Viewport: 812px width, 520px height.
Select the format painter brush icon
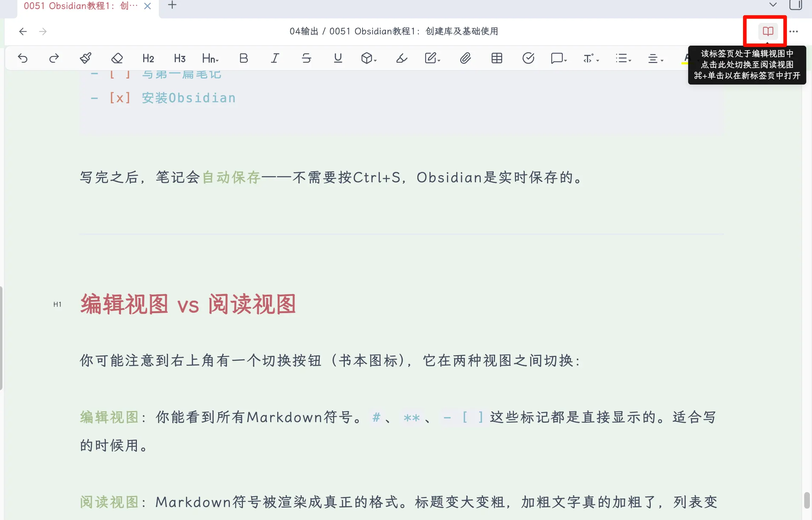tap(85, 58)
